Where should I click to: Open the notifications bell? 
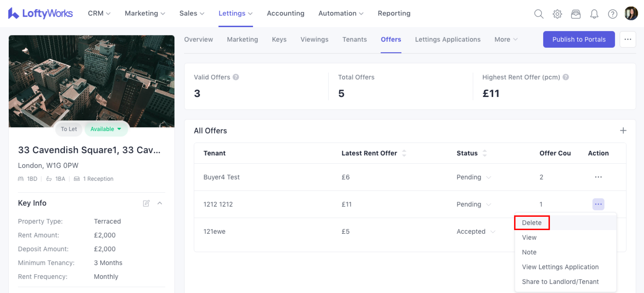coord(594,14)
